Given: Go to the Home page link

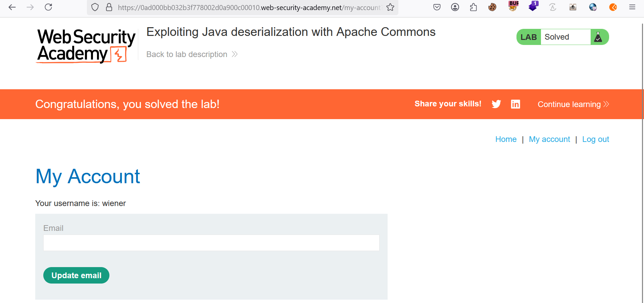Looking at the screenshot, I should coord(506,139).
